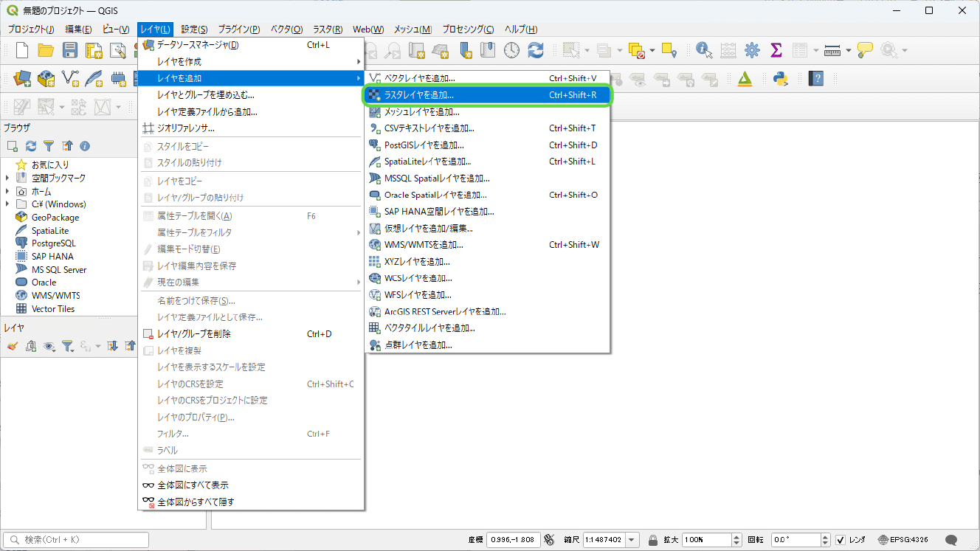980x551 pixels.
Task: Toggle mouse extents display next to coordinates
Action: click(x=549, y=540)
